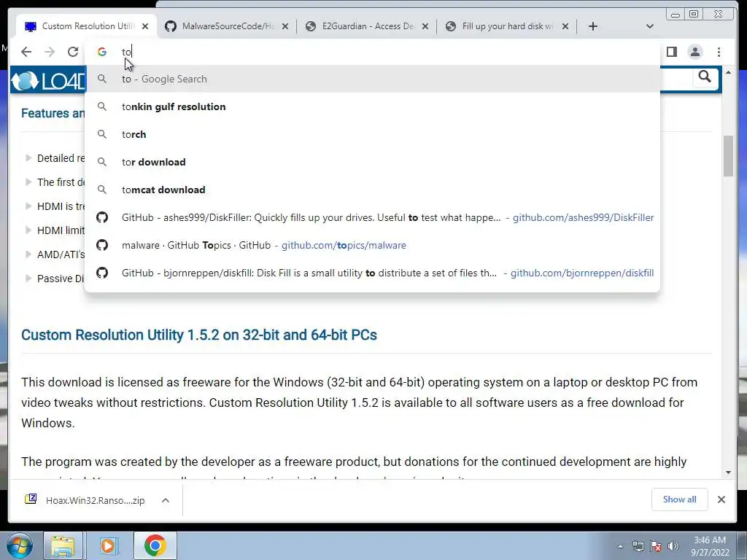Close the Custom Resolution Utility tab
Viewport: 747px width, 560px height.
145,26
